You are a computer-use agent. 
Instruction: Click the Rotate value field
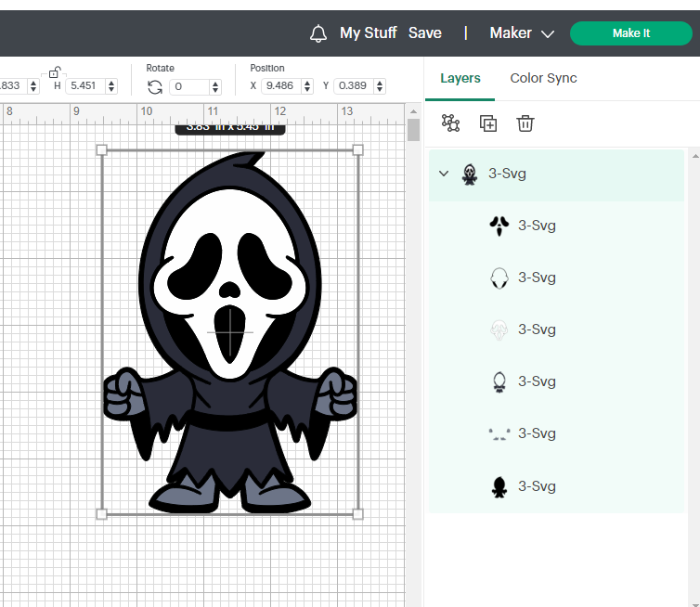(189, 86)
